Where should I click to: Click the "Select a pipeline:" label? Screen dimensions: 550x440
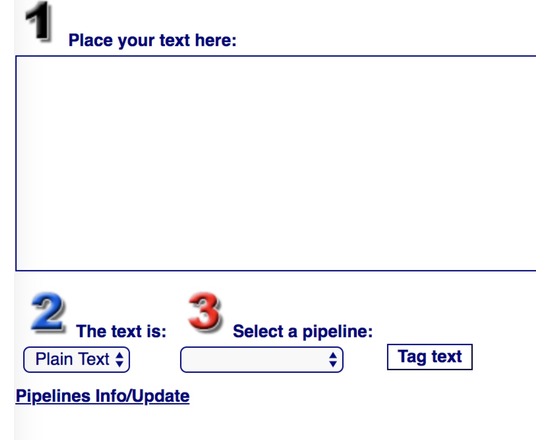click(x=303, y=331)
